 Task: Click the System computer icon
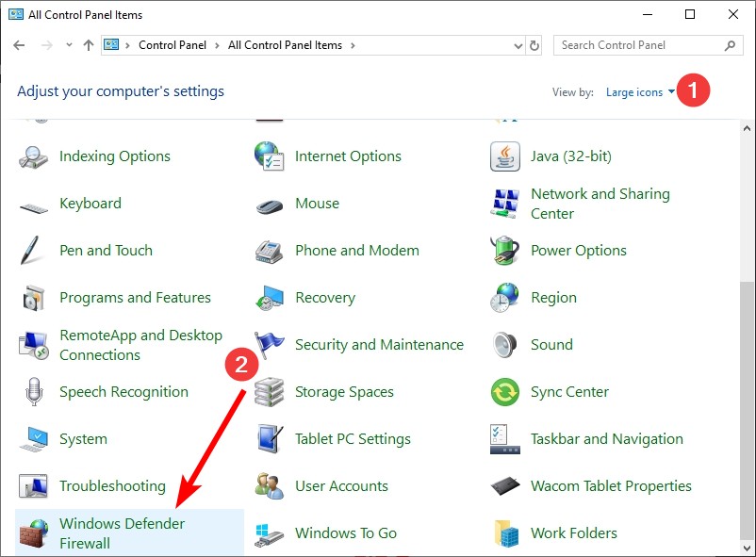pos(33,439)
